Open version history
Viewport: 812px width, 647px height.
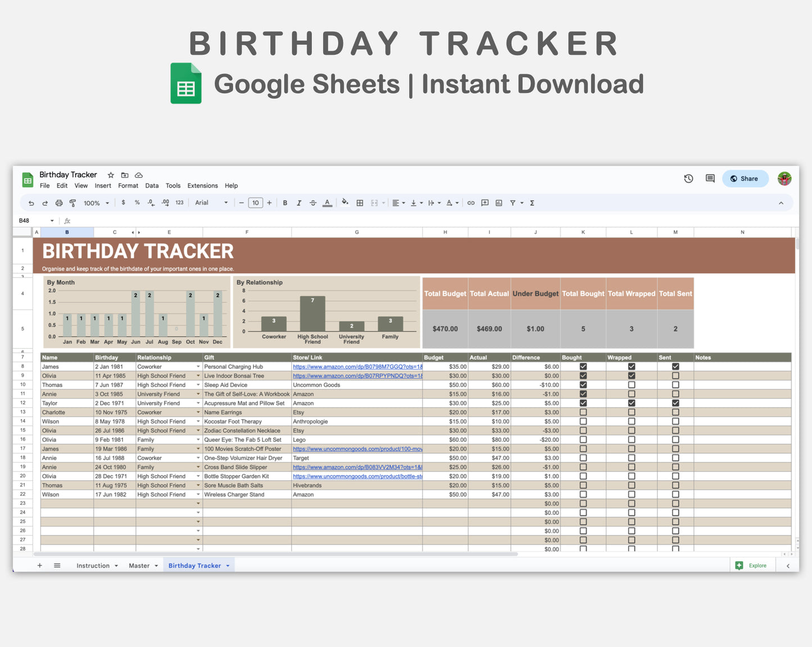click(688, 178)
